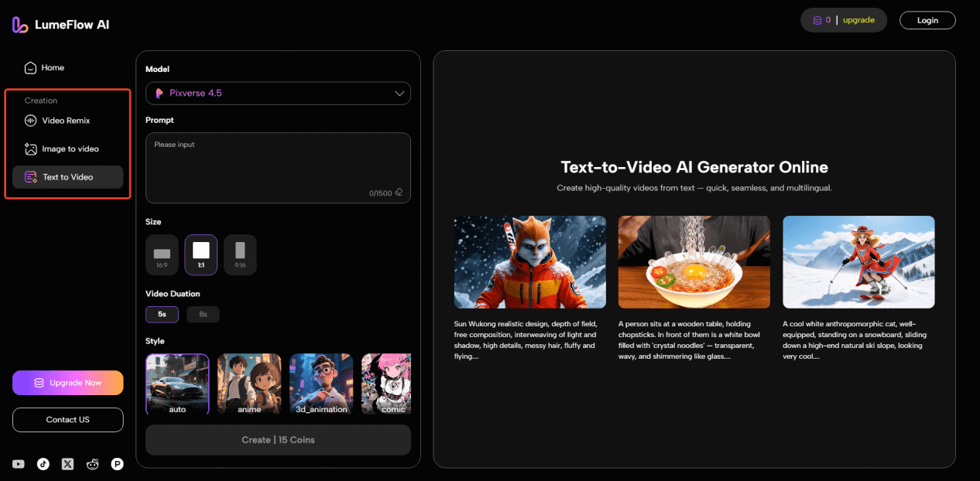Choose the 8s video duration
This screenshot has width=980, height=481.
[203, 315]
